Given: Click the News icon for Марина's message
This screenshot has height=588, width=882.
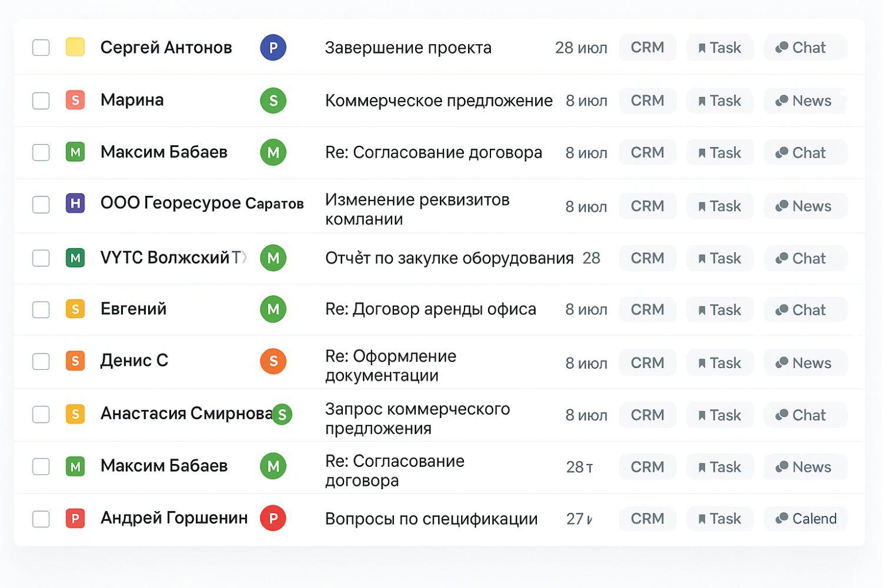Looking at the screenshot, I should click(x=805, y=101).
